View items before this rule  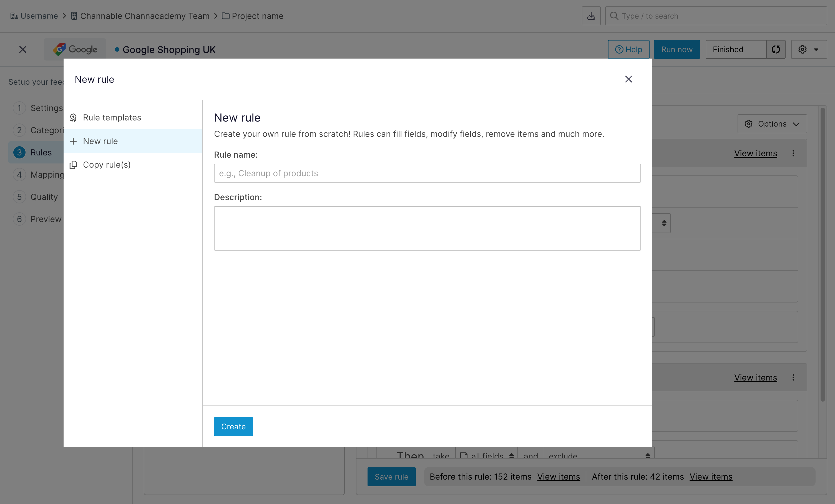click(x=559, y=477)
